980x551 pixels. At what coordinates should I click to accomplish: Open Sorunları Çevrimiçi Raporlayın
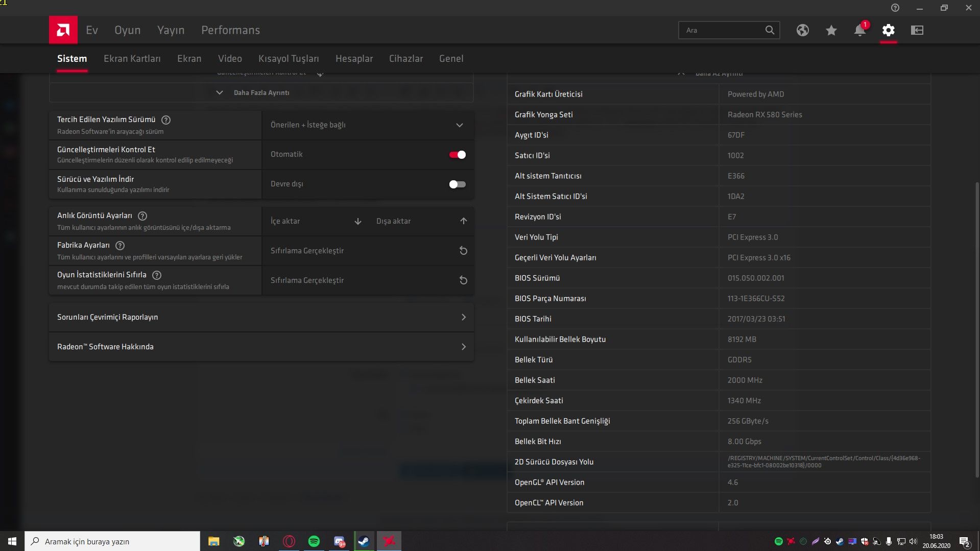(261, 317)
